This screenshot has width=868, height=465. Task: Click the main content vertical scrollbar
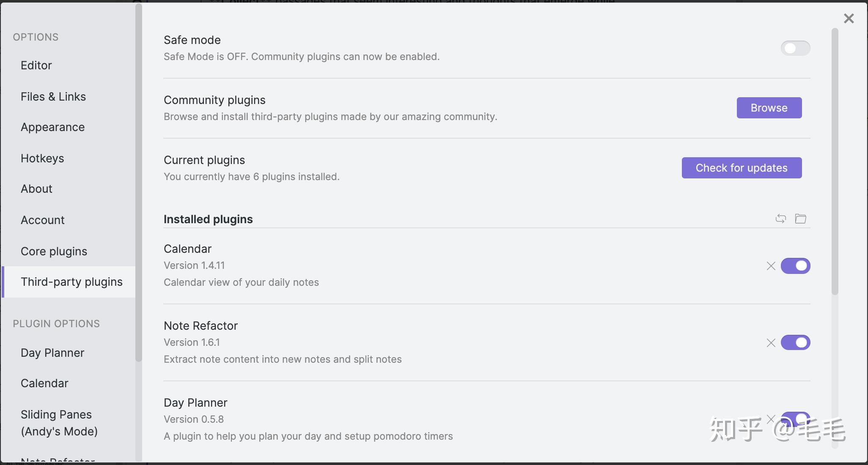point(835,161)
